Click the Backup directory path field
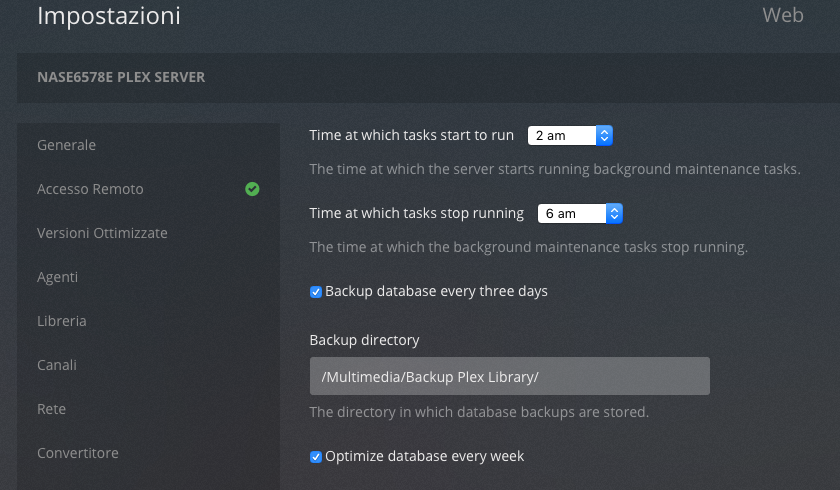The width and height of the screenshot is (840, 490). tap(509, 376)
